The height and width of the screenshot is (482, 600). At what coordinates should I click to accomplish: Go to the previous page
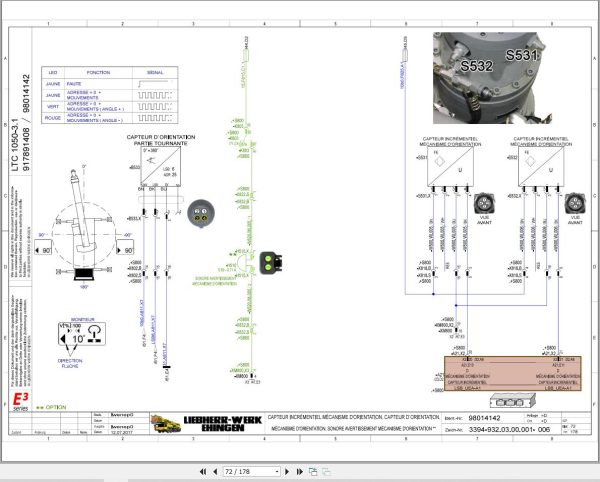click(x=215, y=472)
